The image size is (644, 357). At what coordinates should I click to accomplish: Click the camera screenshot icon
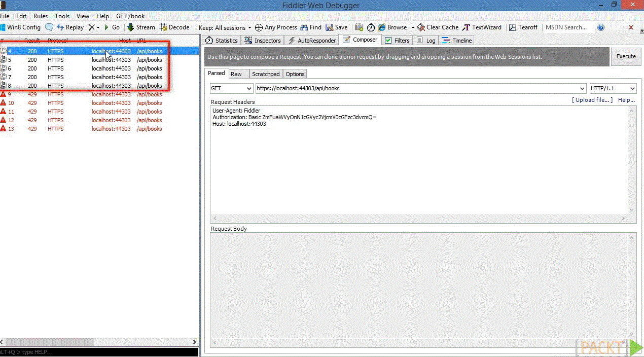pos(359,27)
